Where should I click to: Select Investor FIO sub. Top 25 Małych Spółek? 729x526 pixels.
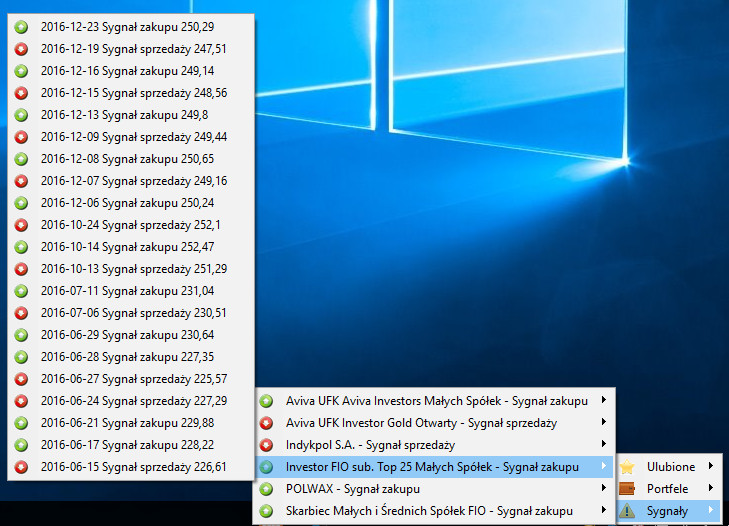tap(432, 467)
